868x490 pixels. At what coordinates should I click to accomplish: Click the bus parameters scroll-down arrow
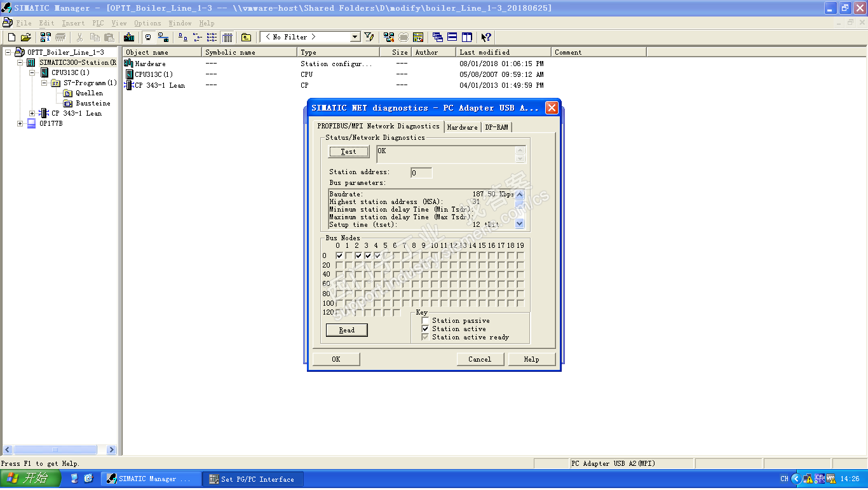click(520, 224)
